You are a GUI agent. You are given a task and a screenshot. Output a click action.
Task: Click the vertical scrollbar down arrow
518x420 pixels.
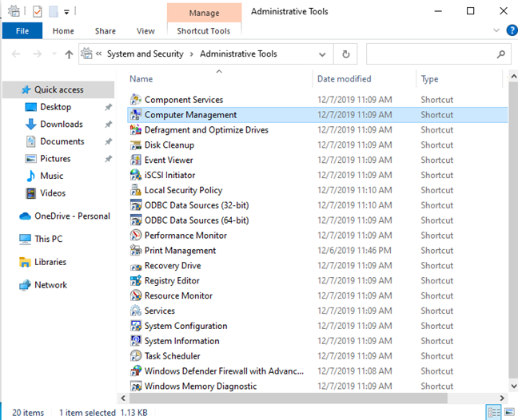pos(513,386)
